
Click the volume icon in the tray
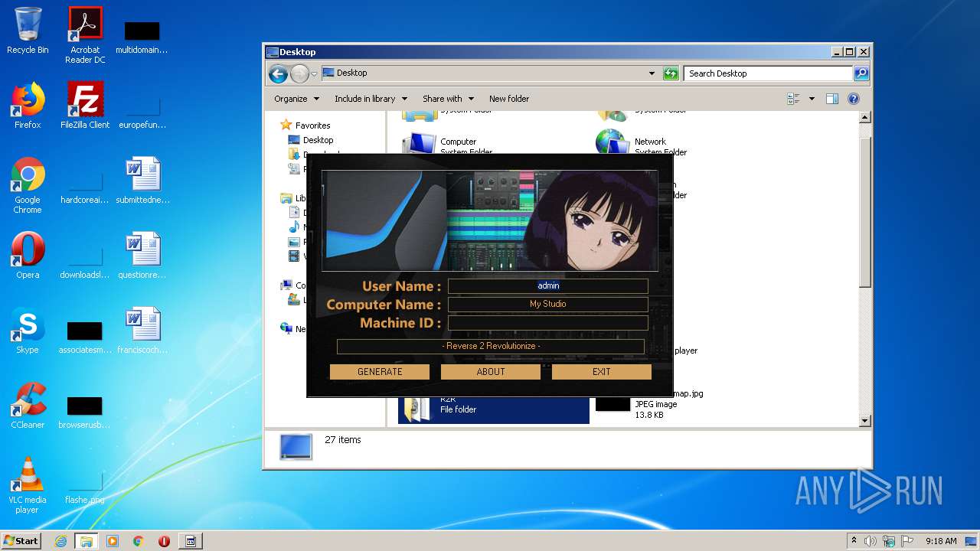[x=871, y=541]
